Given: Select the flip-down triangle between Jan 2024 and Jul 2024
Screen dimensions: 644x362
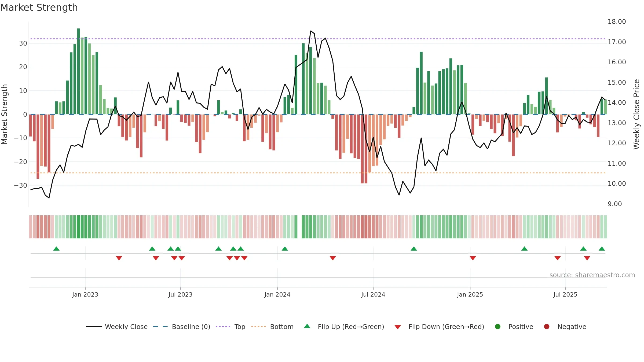Looking at the screenshot, I should coord(333,258).
